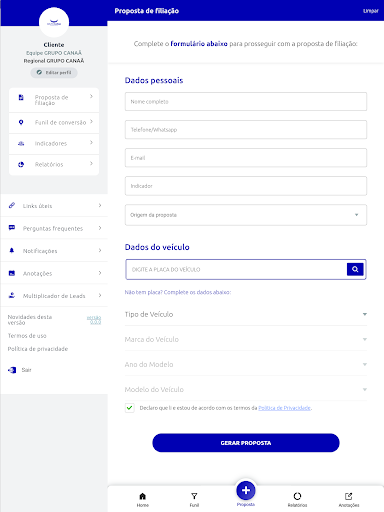Image resolution: width=384 pixels, height=512 pixels.
Task: Click the Nome completo input field
Action: coord(246,102)
